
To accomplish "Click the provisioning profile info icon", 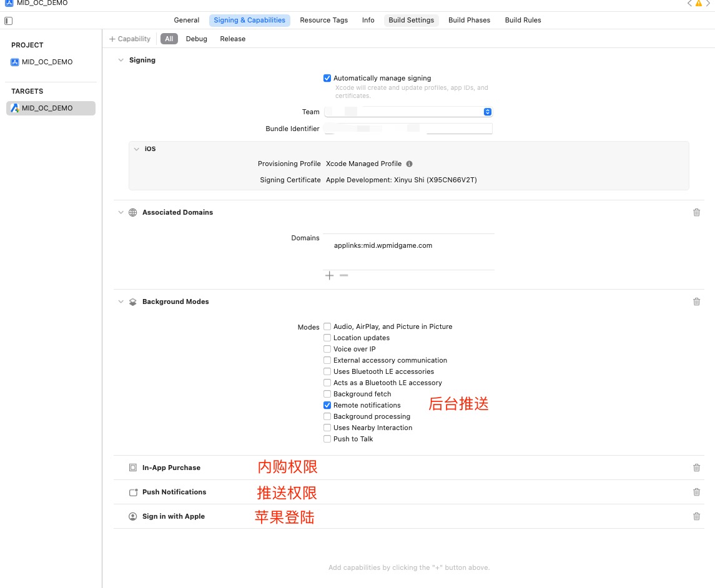I will tap(409, 164).
